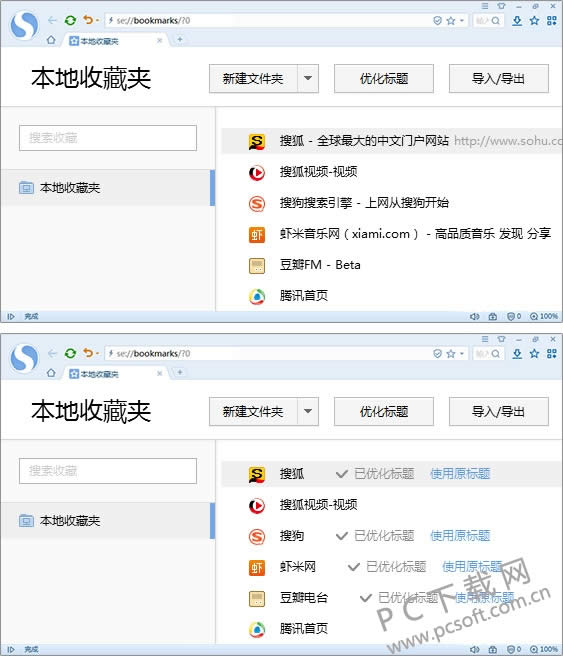Click the 搜索收藏 search field in top window

point(107,138)
